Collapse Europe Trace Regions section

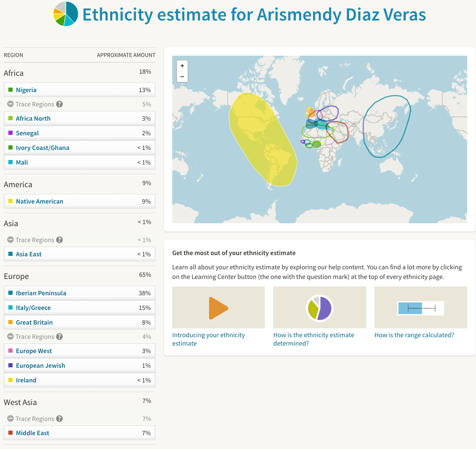point(10,337)
